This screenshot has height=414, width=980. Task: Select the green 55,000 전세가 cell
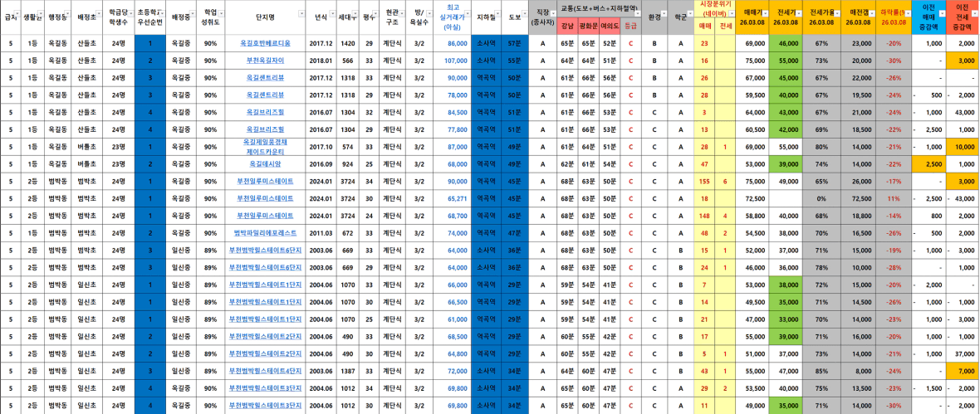pyautogui.click(x=785, y=61)
